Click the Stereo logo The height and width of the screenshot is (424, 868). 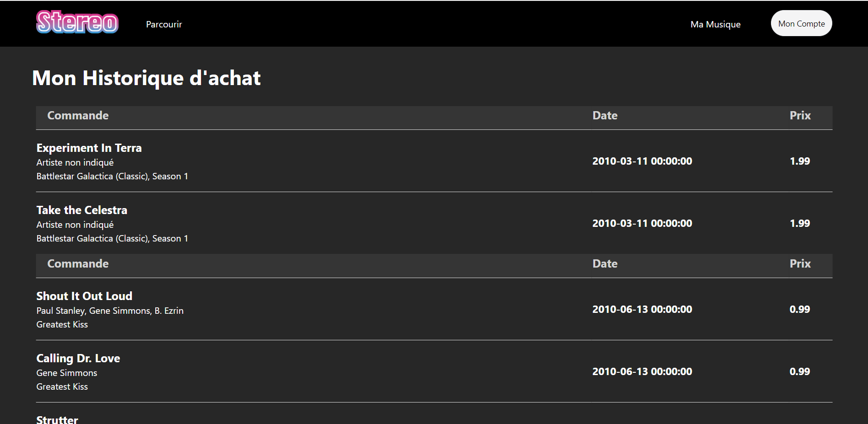click(76, 22)
